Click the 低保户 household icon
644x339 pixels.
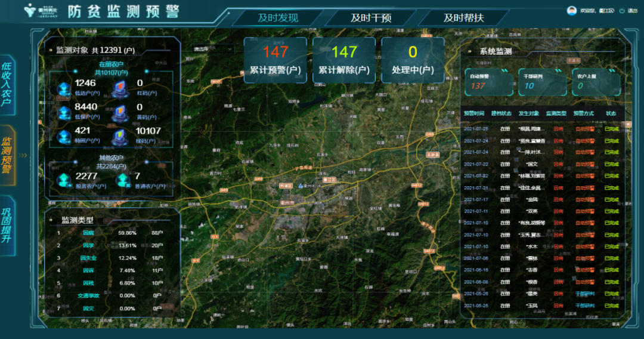coord(64,113)
